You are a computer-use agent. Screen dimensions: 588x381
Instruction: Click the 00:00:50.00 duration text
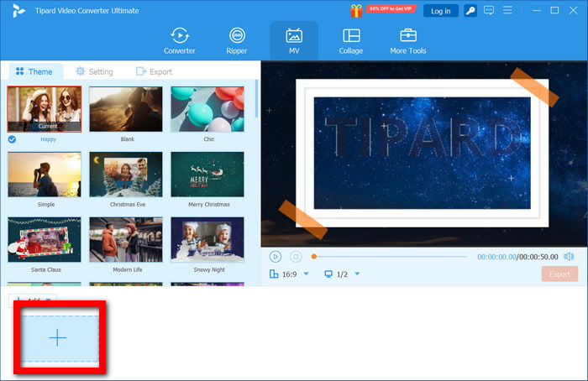(x=538, y=257)
